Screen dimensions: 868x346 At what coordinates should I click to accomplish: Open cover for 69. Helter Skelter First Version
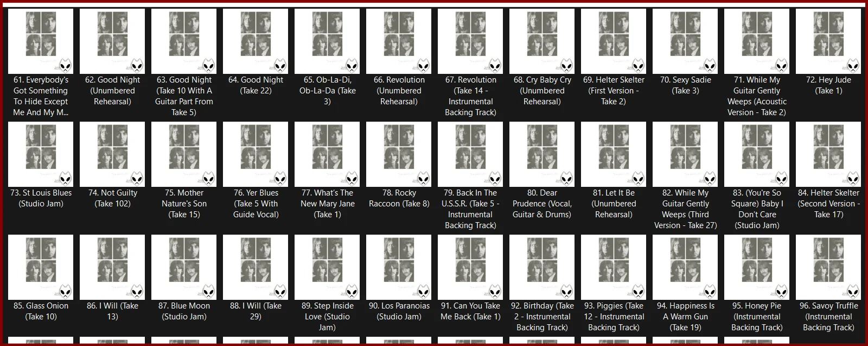pos(614,41)
